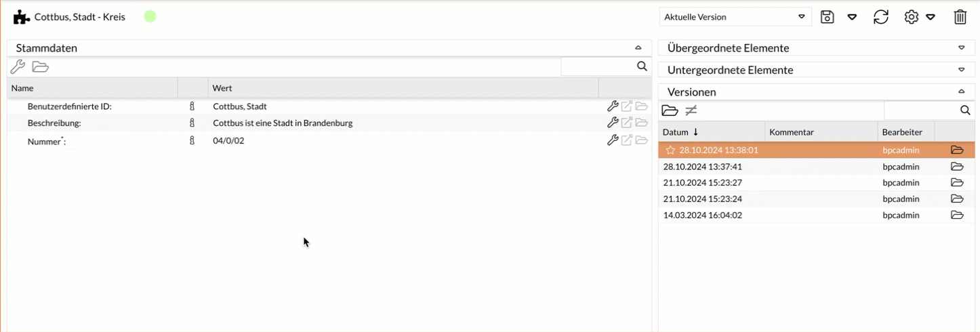This screenshot has width=980, height=332.
Task: Click the puzzle piece icon beside Cottbus title
Action: 22,17
